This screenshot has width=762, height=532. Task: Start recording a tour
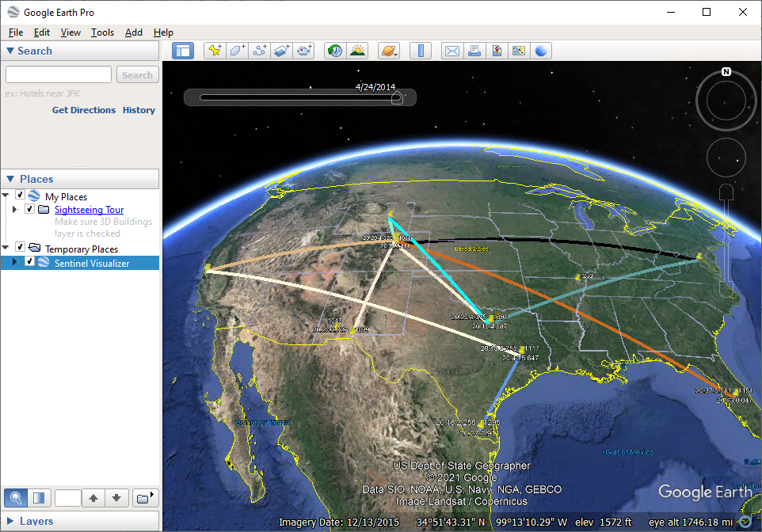[x=304, y=50]
